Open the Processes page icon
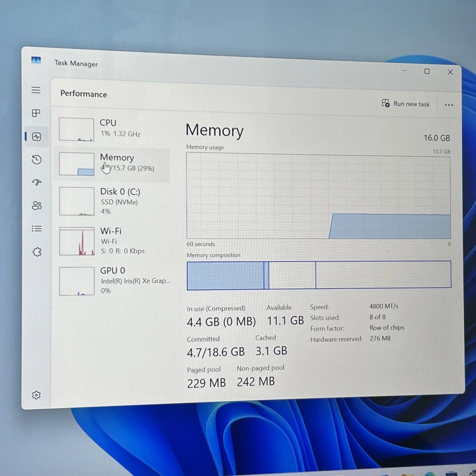The image size is (476, 476). (36, 113)
